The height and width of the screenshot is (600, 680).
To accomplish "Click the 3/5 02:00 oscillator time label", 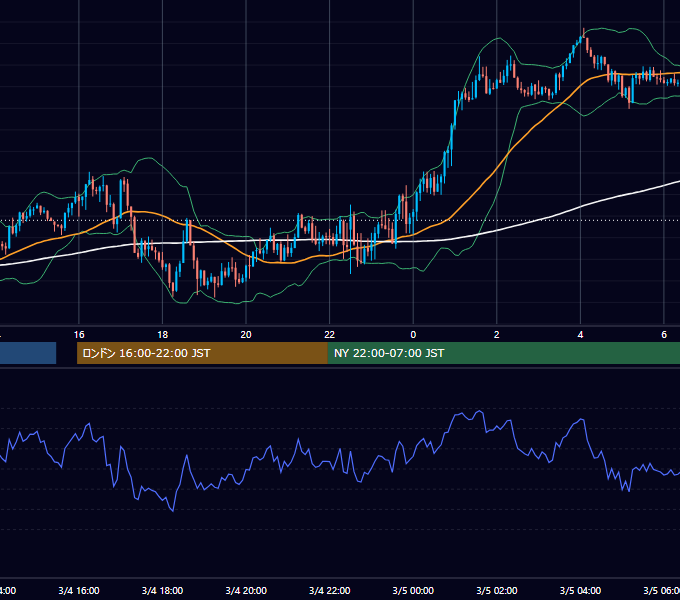I will point(497,590).
